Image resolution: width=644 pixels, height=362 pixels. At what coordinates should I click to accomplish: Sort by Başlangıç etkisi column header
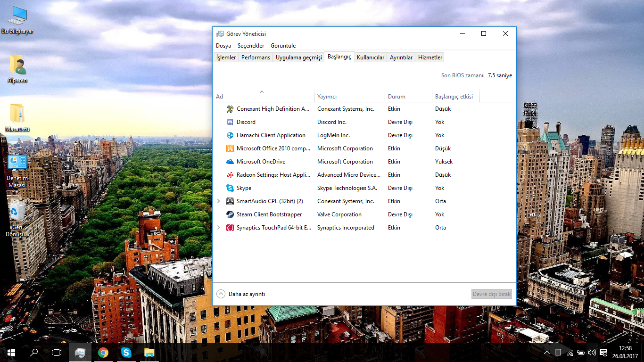(455, 96)
